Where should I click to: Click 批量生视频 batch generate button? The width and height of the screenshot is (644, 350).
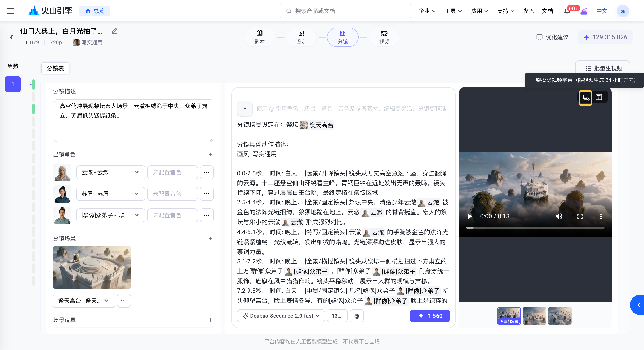click(x=603, y=68)
